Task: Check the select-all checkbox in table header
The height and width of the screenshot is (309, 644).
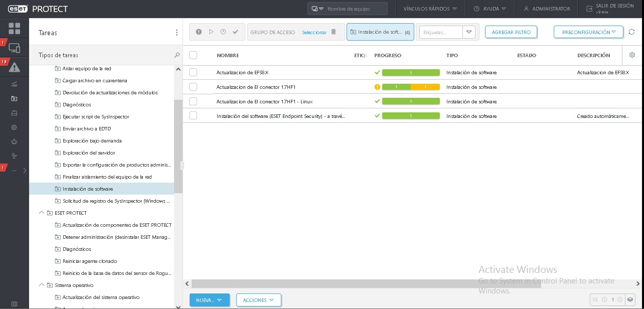Action: point(193,55)
